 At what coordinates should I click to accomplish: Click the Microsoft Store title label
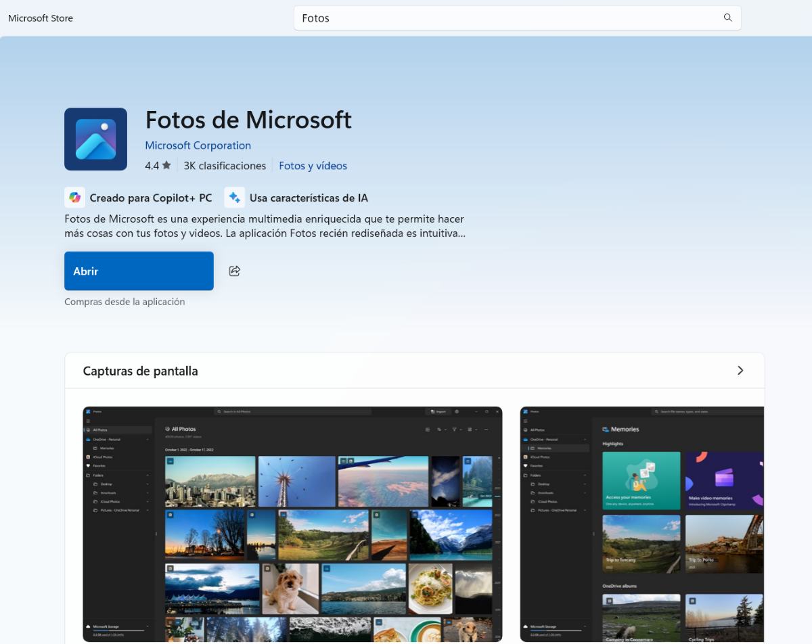41,18
